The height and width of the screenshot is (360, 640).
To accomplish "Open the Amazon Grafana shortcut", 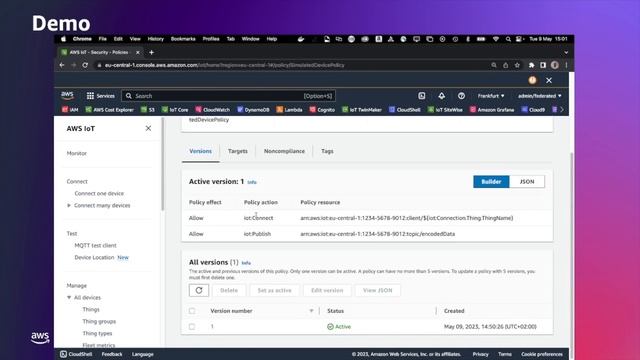I will [492, 110].
